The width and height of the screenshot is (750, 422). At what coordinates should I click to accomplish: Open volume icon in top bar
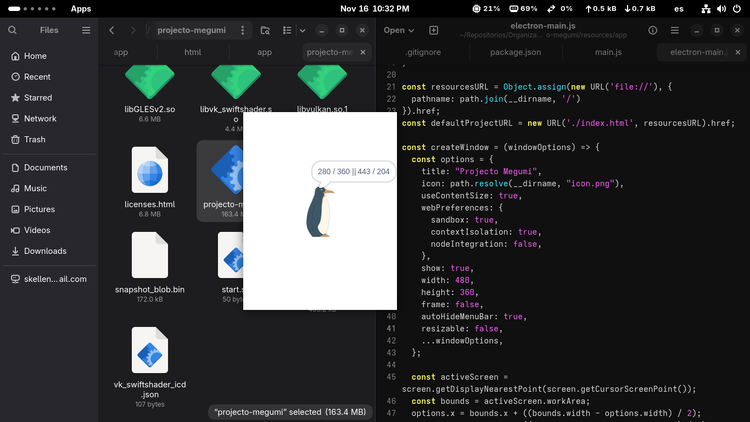point(722,9)
